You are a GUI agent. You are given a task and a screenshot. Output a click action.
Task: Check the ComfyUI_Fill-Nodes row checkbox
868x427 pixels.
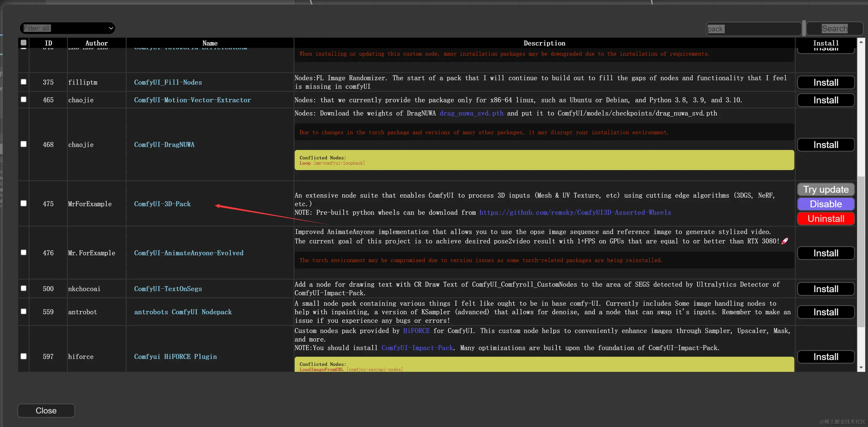pyautogui.click(x=24, y=82)
